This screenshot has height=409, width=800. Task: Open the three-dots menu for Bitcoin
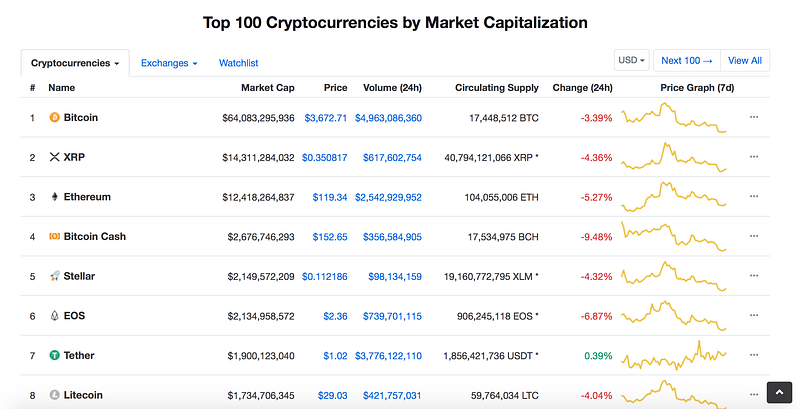pyautogui.click(x=754, y=118)
